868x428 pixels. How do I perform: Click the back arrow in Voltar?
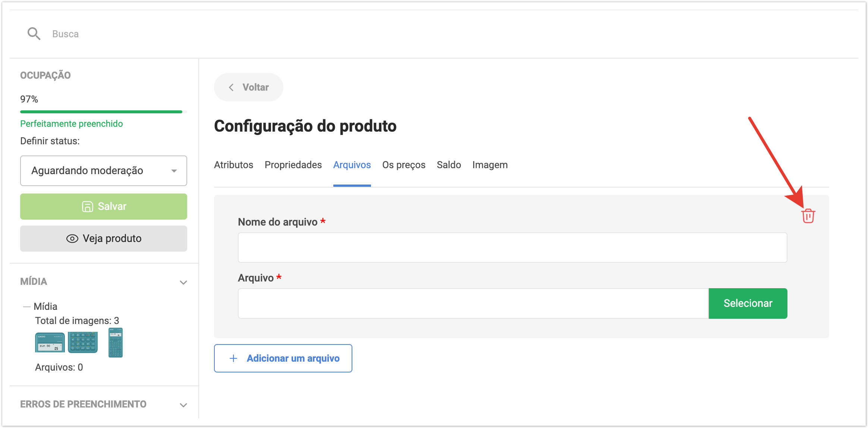coord(231,87)
